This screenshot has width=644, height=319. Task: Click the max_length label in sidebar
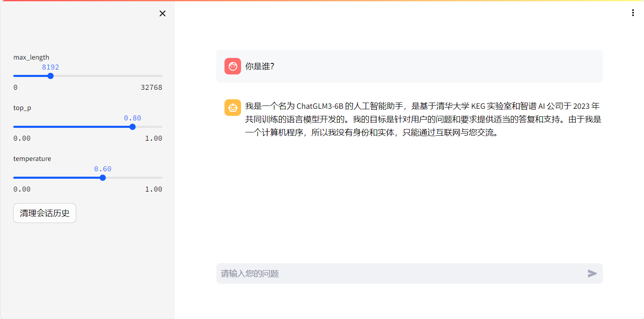click(31, 58)
